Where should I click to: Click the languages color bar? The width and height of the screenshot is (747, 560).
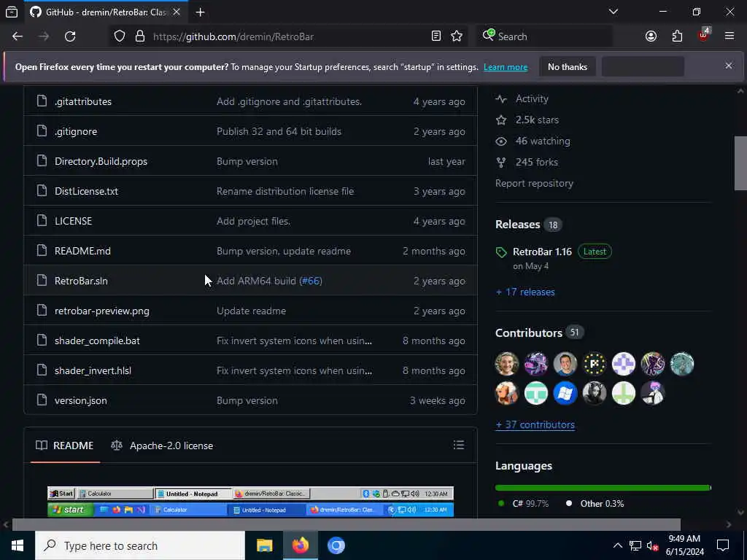pyautogui.click(x=603, y=488)
